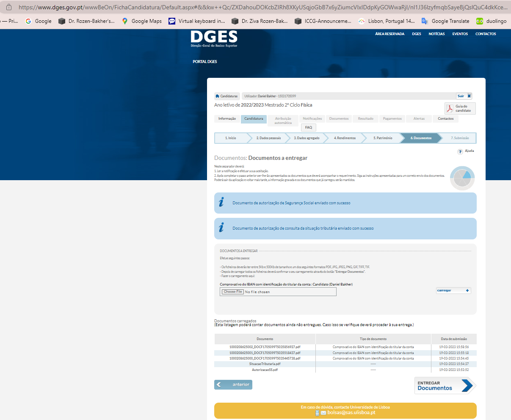Viewport: 511px width, 420px height.
Task: Go to step 4. Rendimentos
Action: coord(345,138)
